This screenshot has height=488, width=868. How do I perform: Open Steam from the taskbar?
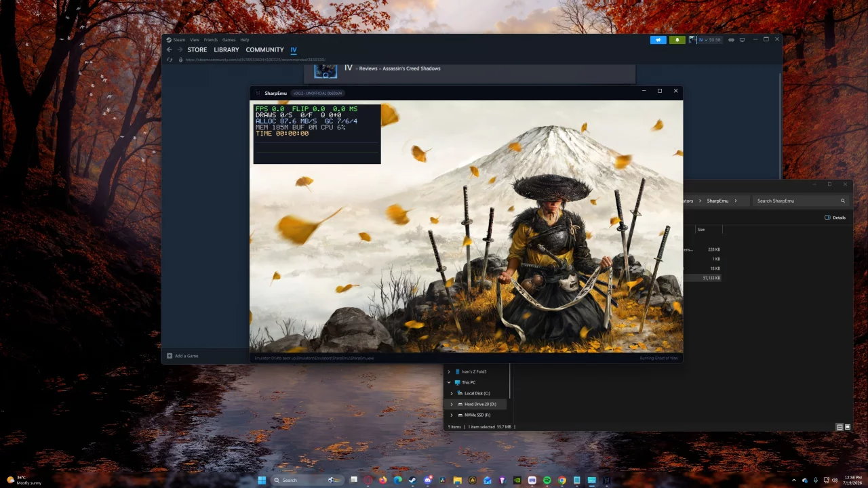coord(413,481)
